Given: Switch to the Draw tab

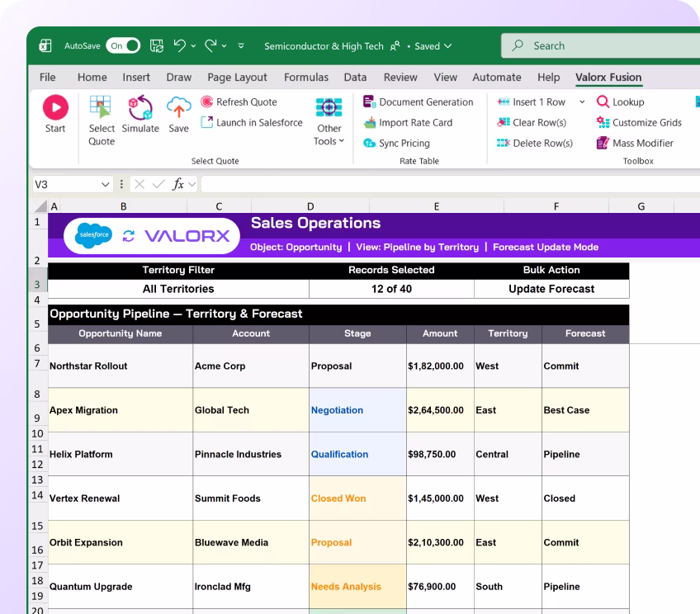Looking at the screenshot, I should pos(178,78).
